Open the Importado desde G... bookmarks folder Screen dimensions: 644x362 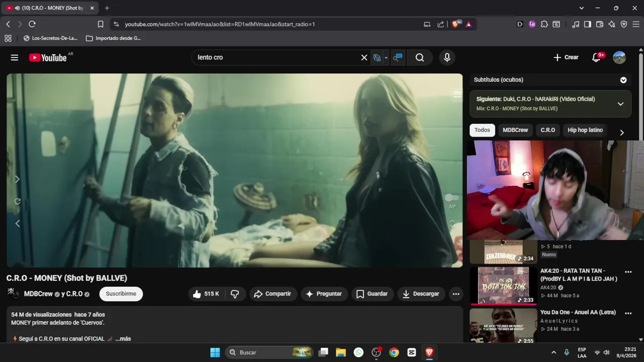[x=113, y=38]
